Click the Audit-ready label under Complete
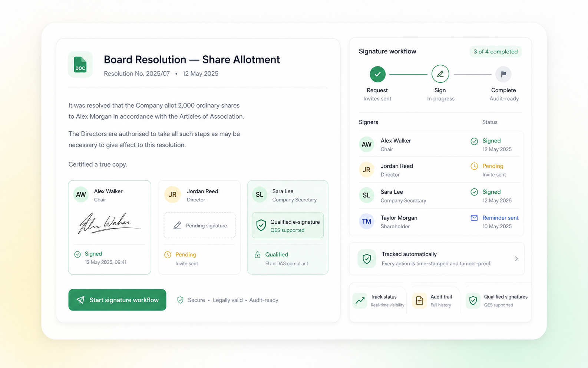The image size is (588, 368). pyautogui.click(x=504, y=99)
